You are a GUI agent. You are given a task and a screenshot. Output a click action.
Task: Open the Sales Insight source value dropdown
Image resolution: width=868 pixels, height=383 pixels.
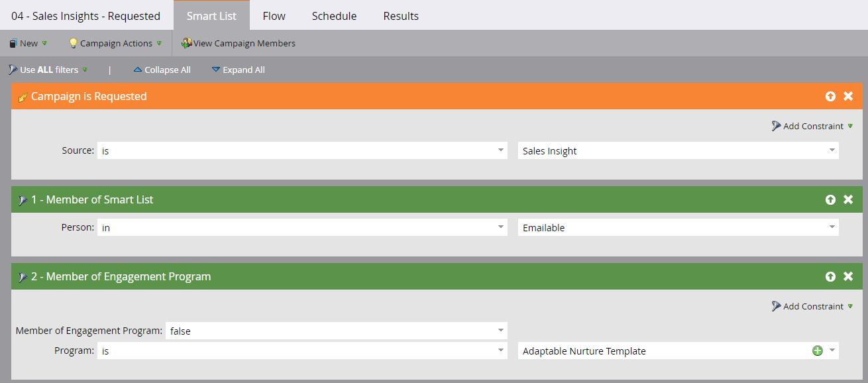coord(832,150)
